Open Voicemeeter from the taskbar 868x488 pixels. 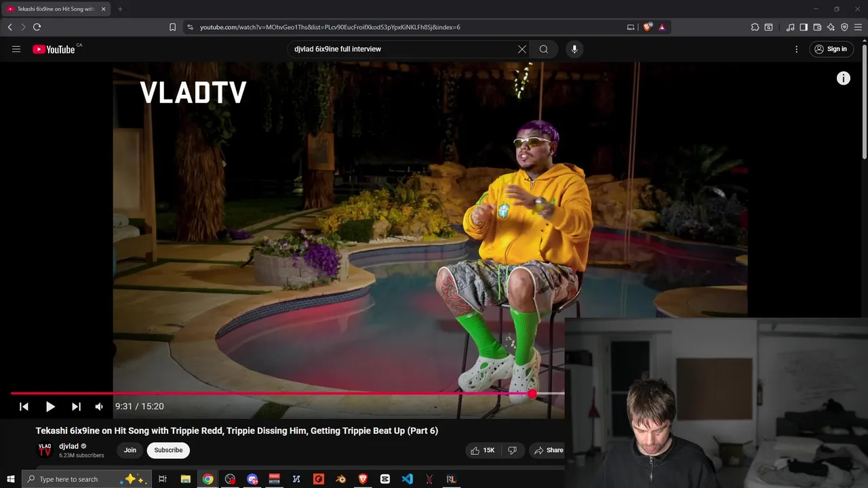pyautogui.click(x=275, y=479)
